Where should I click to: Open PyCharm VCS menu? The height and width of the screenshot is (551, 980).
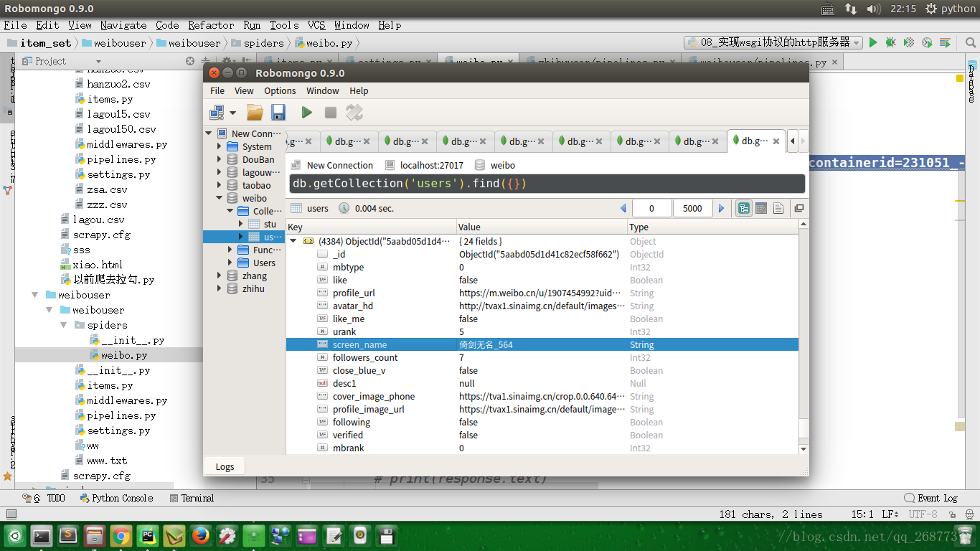(x=316, y=25)
